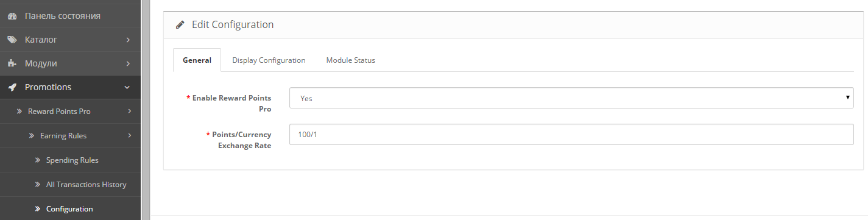
Task: Click the Catalog tag icon
Action: (x=12, y=40)
